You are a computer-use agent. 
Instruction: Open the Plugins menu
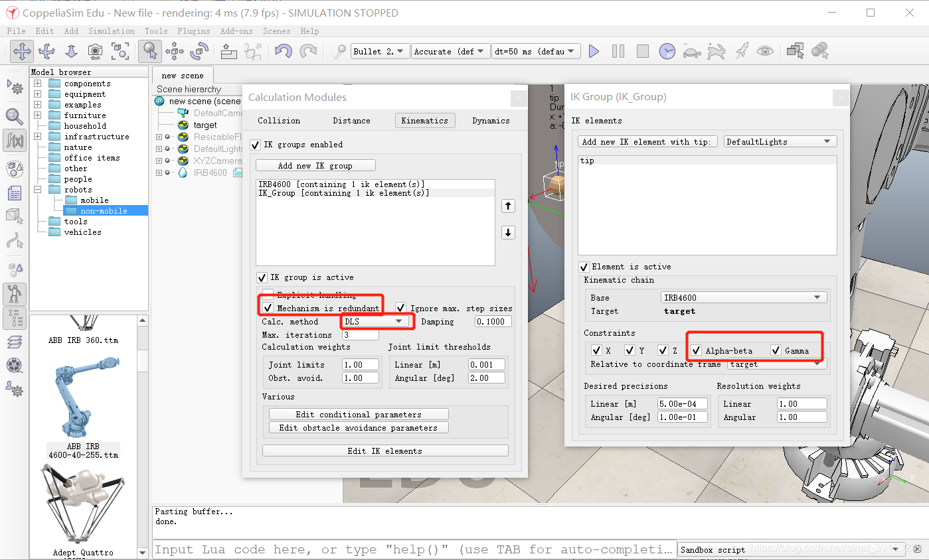pyautogui.click(x=194, y=31)
